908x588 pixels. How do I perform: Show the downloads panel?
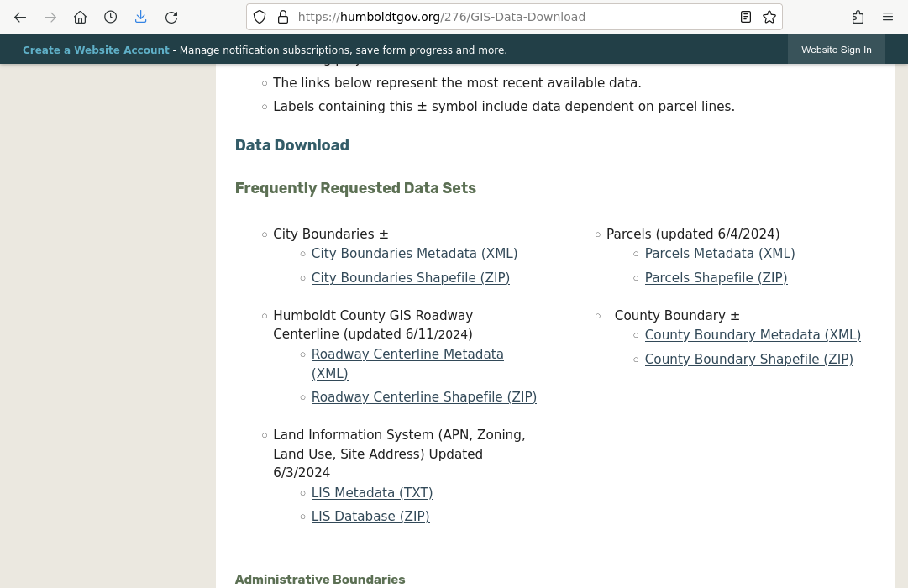(140, 17)
